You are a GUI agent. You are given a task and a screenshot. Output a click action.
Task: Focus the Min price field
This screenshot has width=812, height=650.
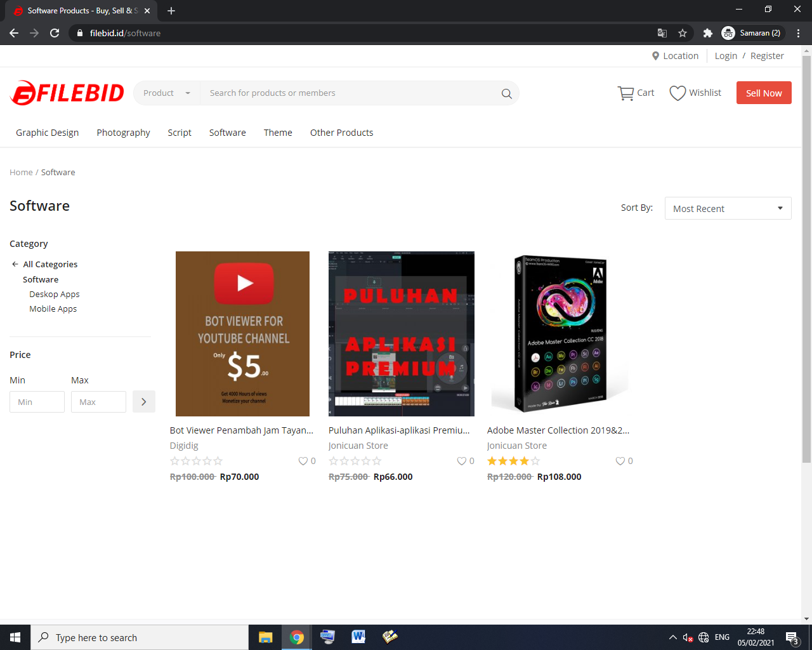point(37,402)
